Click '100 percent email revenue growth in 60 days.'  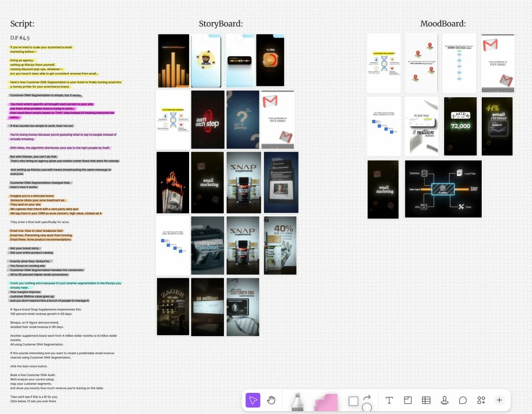point(41,314)
